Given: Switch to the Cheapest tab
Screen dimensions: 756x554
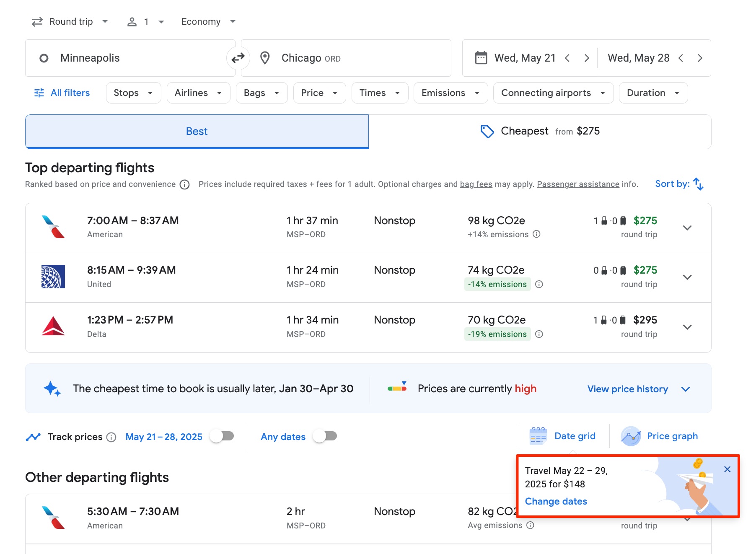Looking at the screenshot, I should (540, 131).
